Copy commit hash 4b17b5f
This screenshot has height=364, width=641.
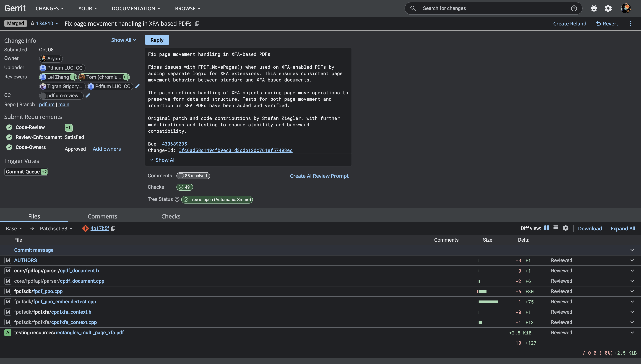tap(113, 228)
